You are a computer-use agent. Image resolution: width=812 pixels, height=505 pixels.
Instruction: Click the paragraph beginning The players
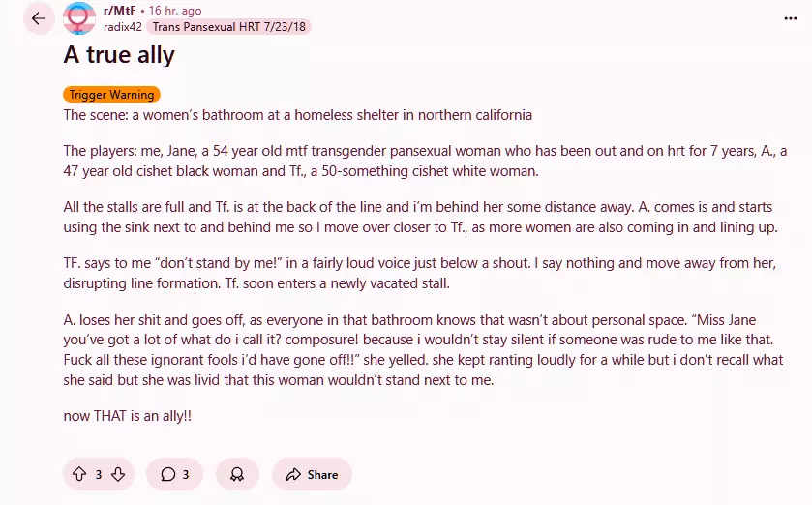coord(426,161)
